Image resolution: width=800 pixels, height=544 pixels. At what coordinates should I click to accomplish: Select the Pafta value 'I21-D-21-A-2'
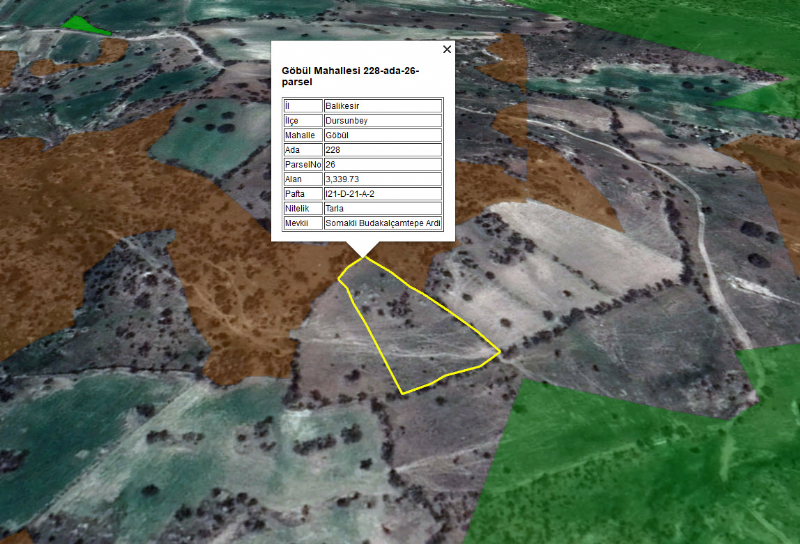[x=383, y=194]
